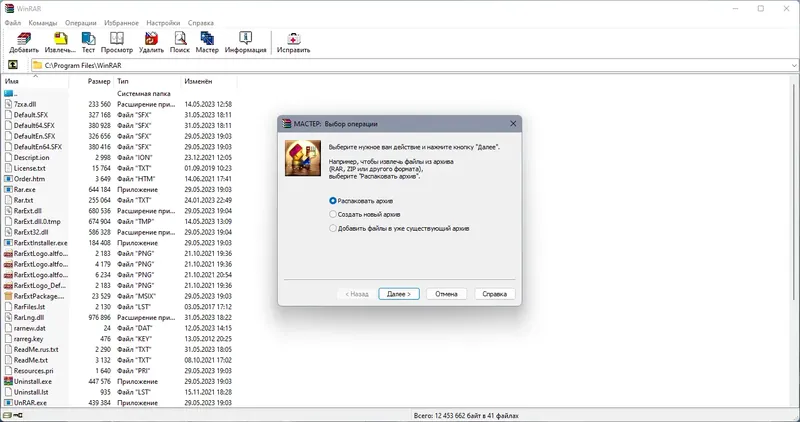This screenshot has width=800, height=422.
Task: Select the ReadMe.rus.txt file row
Action: coord(118,350)
